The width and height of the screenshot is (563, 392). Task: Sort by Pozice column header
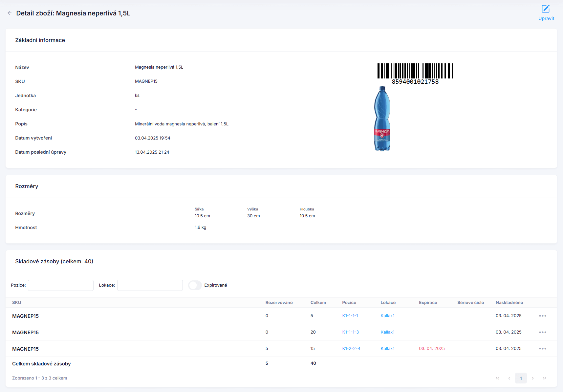(x=349, y=303)
